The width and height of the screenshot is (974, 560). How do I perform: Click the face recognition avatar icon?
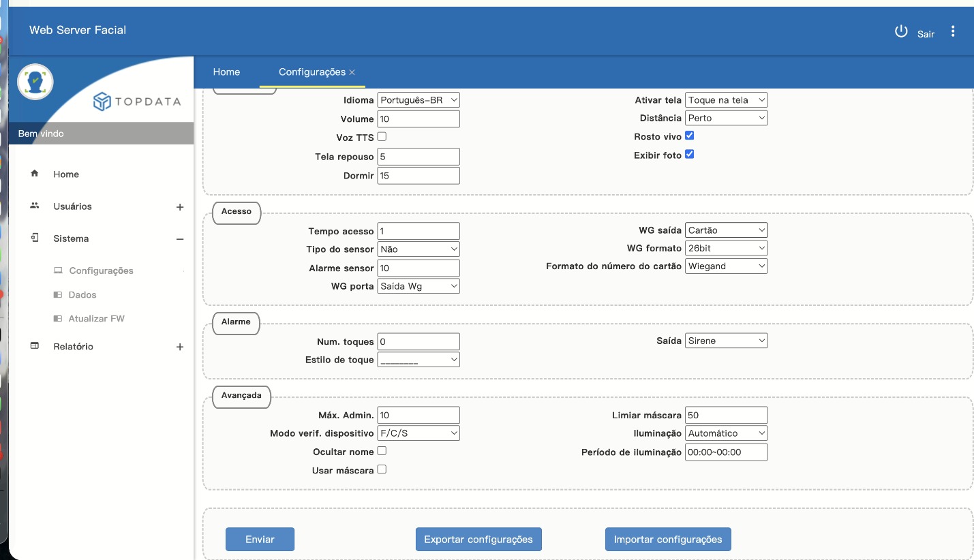pyautogui.click(x=35, y=82)
